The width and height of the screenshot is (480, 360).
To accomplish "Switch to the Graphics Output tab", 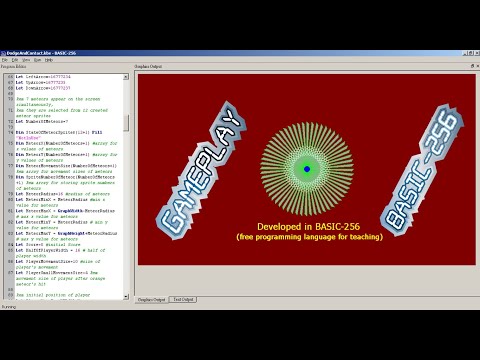I will [x=152, y=300].
